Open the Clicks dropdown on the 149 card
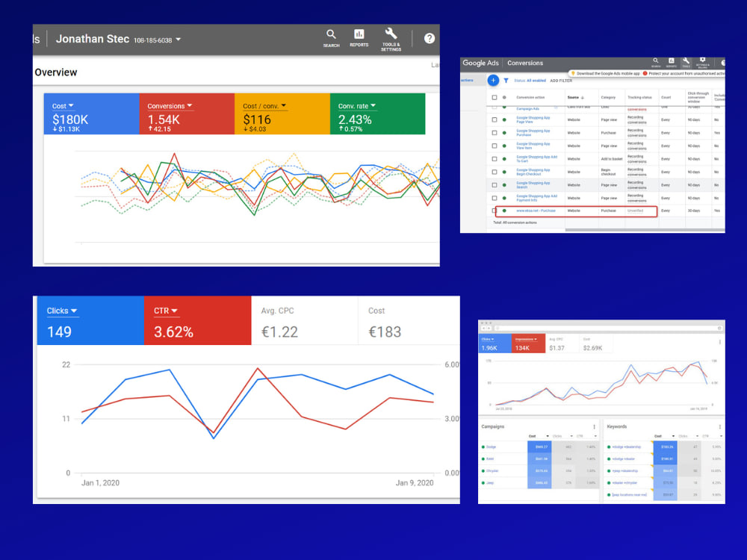Image resolution: width=747 pixels, height=560 pixels. 62,311
